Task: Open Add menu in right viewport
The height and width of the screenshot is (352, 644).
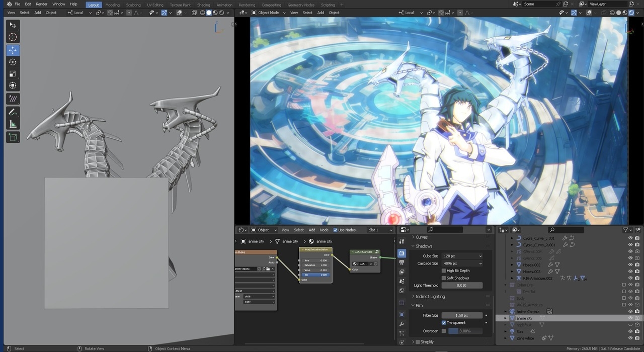Action: pyautogui.click(x=320, y=13)
